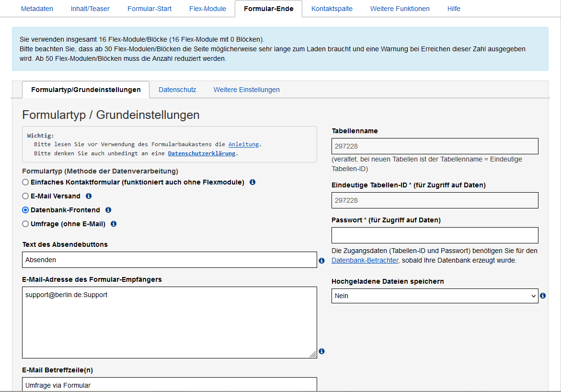Show info for Umfrage (ohne E-Mail)
This screenshot has width=561, height=392.
tap(114, 224)
